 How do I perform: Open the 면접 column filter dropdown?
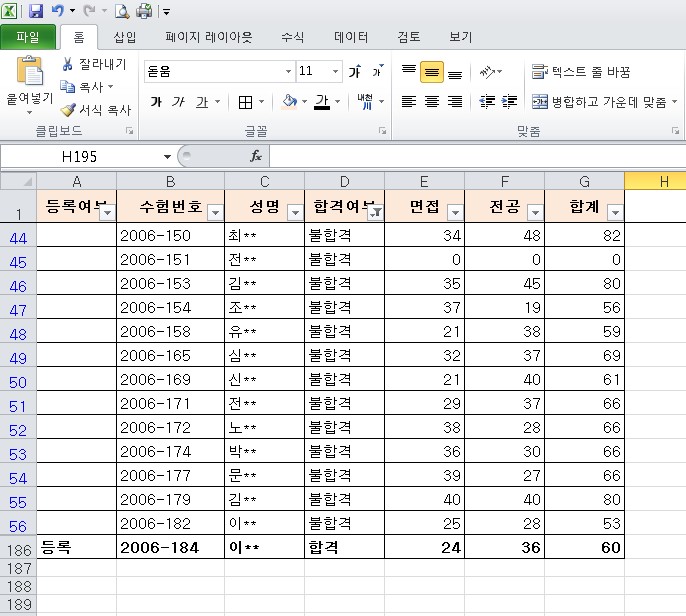[x=455, y=213]
